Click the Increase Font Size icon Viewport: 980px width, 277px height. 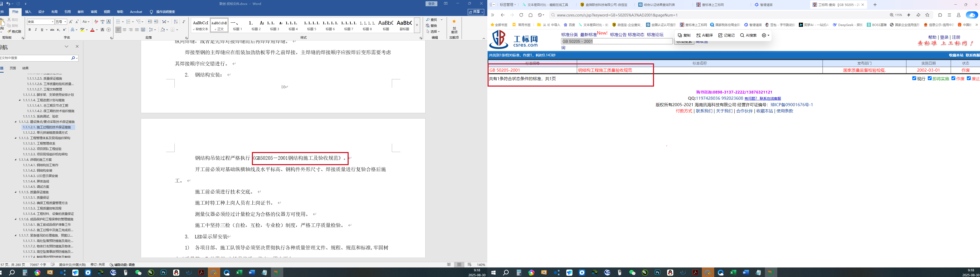point(71,22)
